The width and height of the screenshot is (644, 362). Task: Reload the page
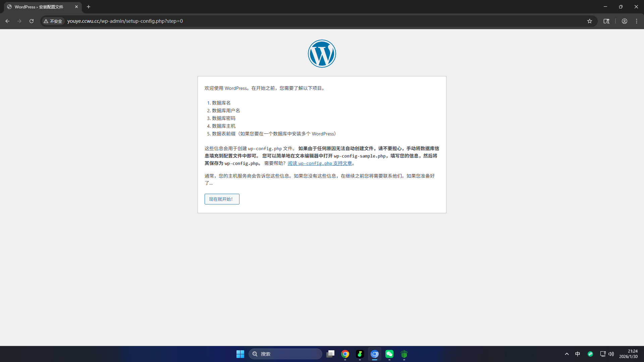click(32, 21)
